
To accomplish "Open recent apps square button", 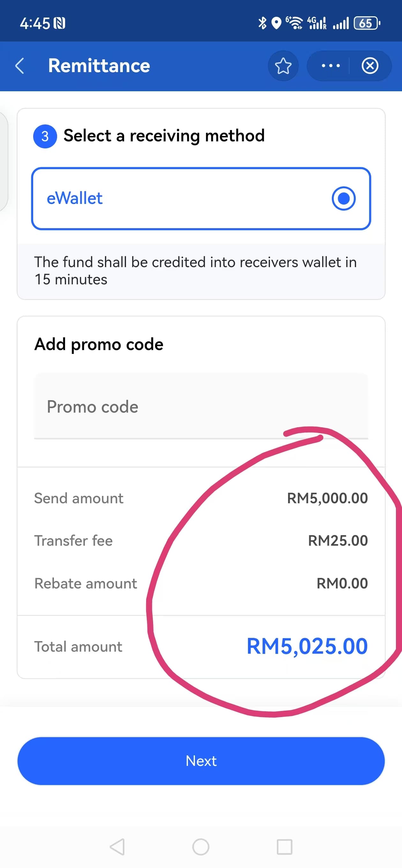I will (284, 847).
